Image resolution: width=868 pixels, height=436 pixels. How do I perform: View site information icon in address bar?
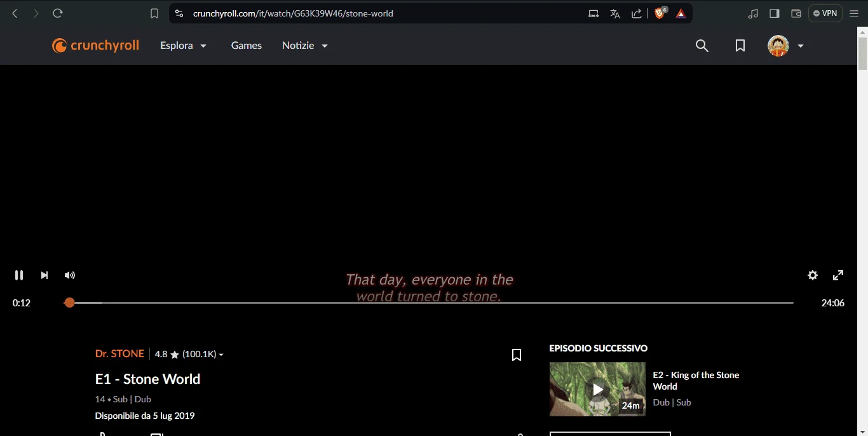click(x=179, y=13)
